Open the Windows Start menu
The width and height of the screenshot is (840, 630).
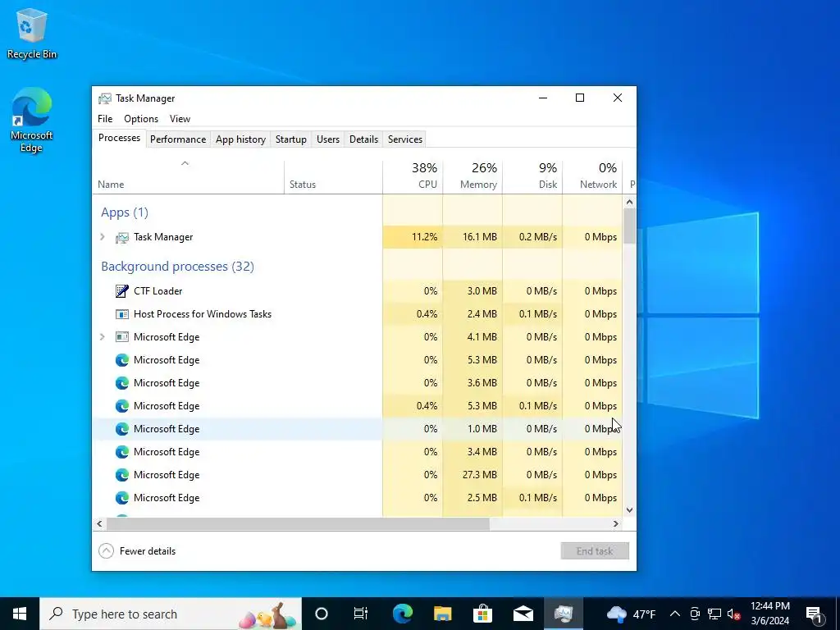point(20,614)
